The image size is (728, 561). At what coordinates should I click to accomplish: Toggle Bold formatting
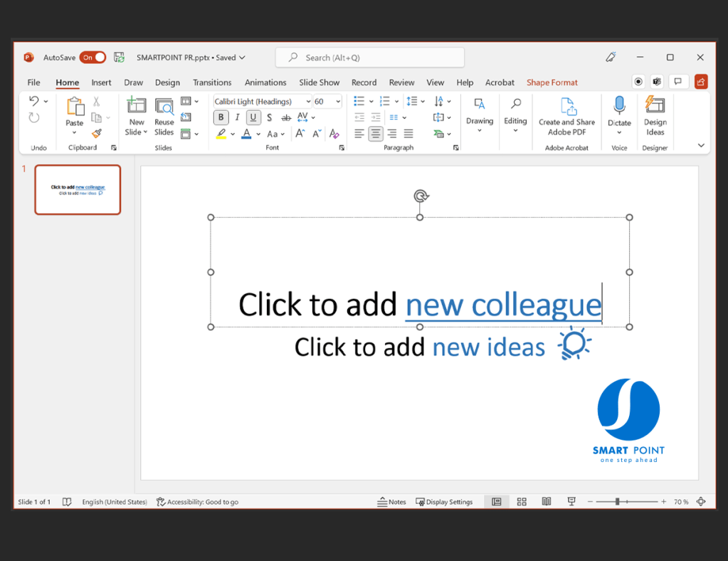[x=221, y=117]
